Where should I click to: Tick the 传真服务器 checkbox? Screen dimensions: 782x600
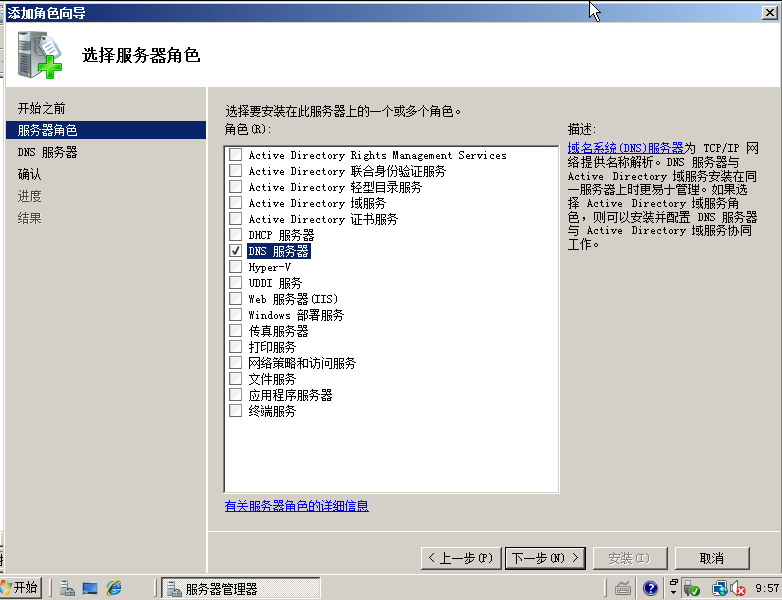tap(235, 330)
